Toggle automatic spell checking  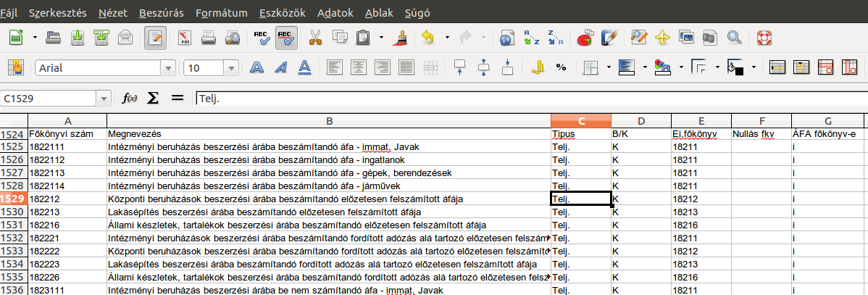286,38
